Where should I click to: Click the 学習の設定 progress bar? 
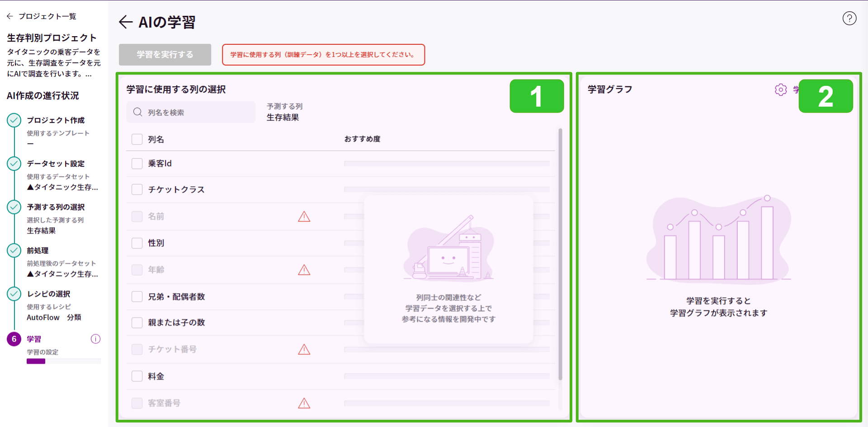click(64, 361)
